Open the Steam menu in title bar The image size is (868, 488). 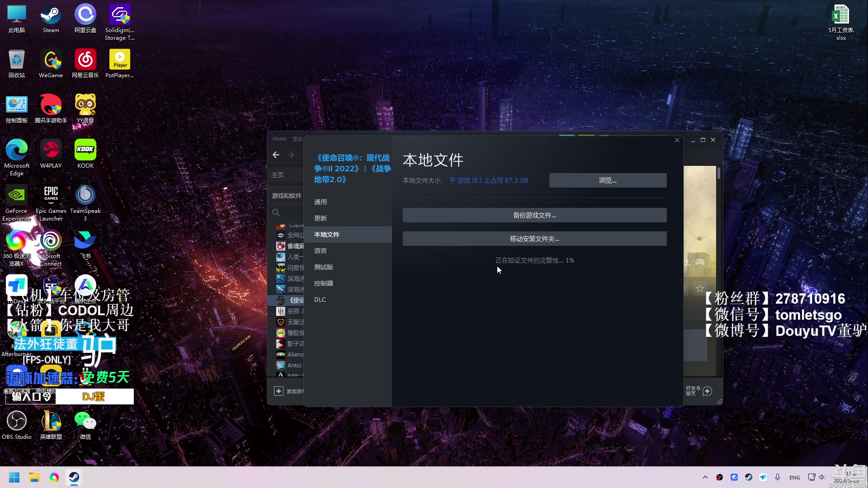click(x=279, y=139)
